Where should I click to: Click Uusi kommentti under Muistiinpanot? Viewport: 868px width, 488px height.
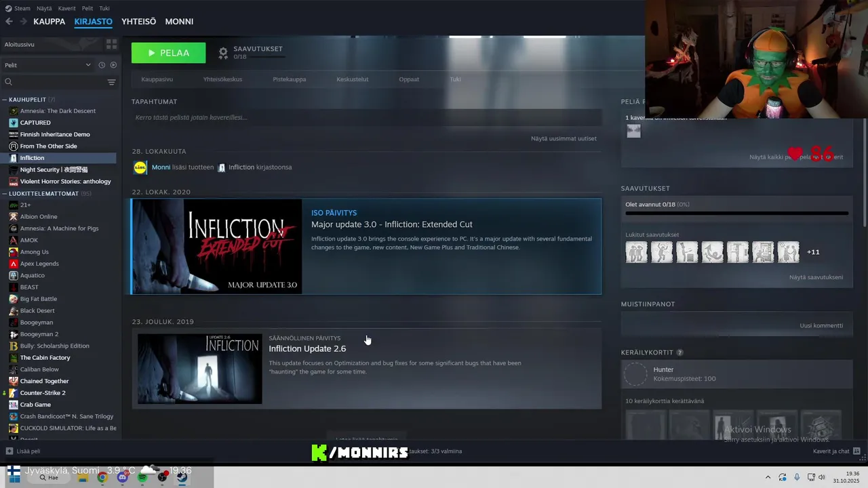821,325
